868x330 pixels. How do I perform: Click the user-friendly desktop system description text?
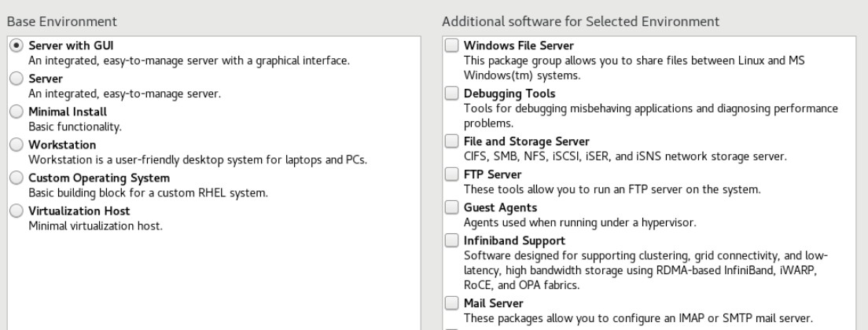[199, 161]
